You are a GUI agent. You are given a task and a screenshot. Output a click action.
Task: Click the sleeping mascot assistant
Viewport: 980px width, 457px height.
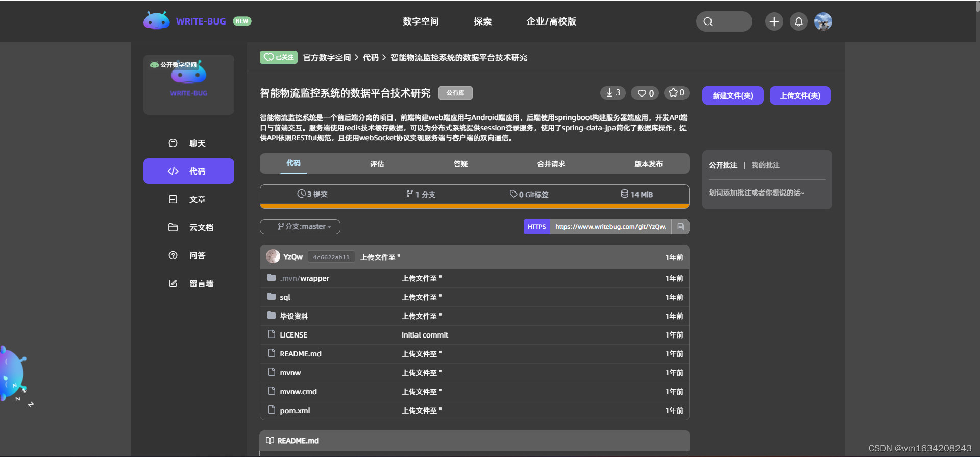click(13, 375)
